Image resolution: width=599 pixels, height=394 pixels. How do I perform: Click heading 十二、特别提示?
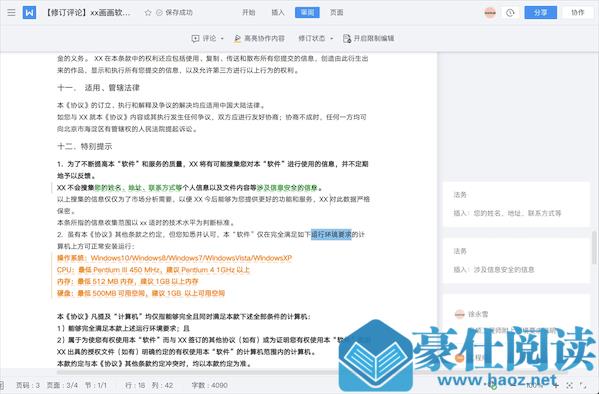(x=85, y=146)
